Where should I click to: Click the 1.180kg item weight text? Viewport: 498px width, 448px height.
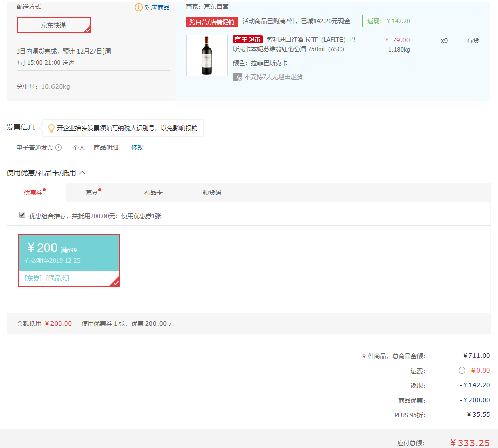point(399,50)
